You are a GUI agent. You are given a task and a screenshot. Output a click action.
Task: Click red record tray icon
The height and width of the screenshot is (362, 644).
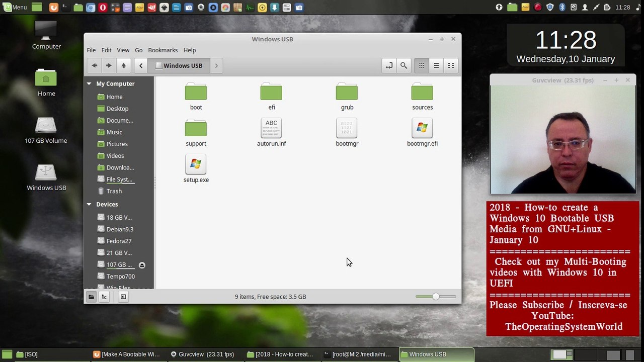(x=538, y=7)
